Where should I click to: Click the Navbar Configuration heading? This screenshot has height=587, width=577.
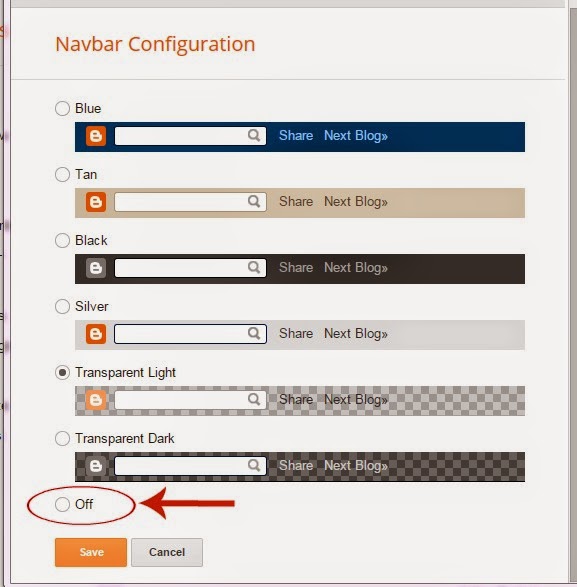[x=155, y=45]
